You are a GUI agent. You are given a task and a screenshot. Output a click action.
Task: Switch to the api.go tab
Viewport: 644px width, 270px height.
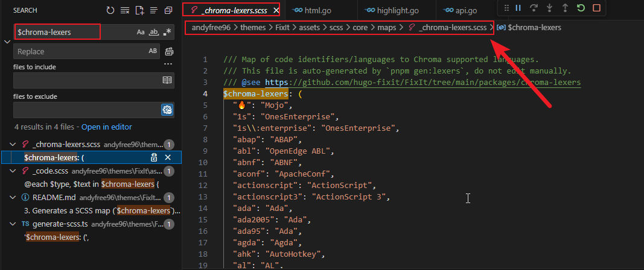(x=461, y=10)
